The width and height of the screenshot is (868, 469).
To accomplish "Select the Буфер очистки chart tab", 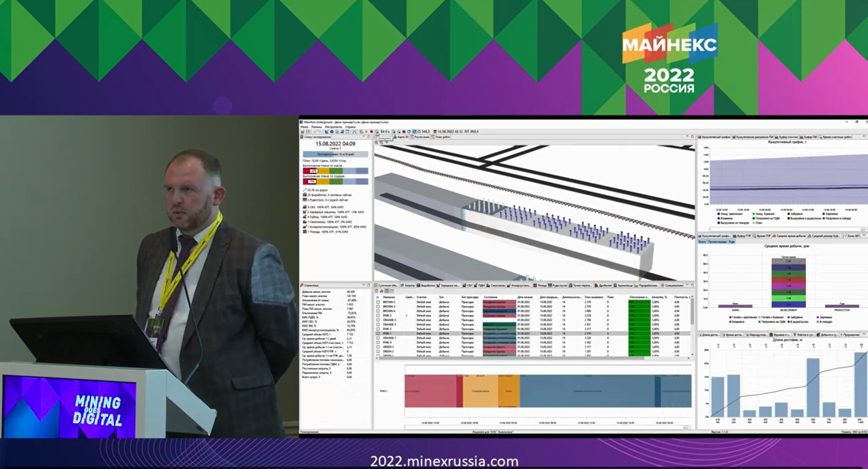I will 787,137.
